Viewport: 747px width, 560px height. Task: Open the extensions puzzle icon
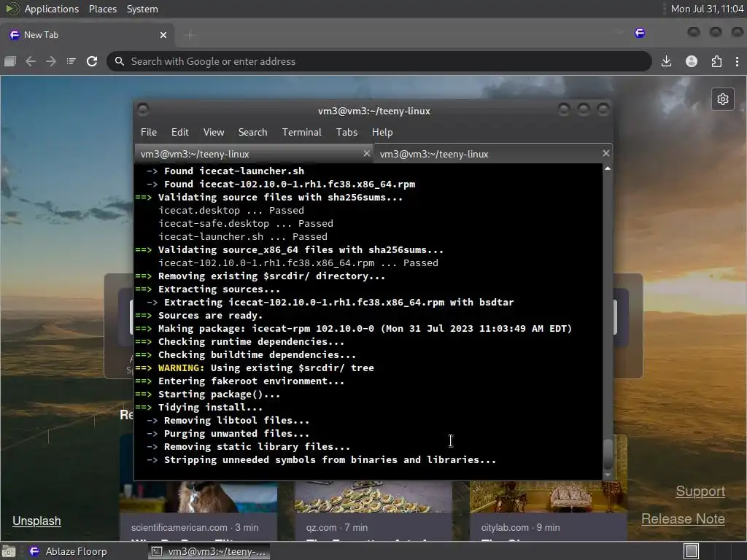[x=716, y=61]
